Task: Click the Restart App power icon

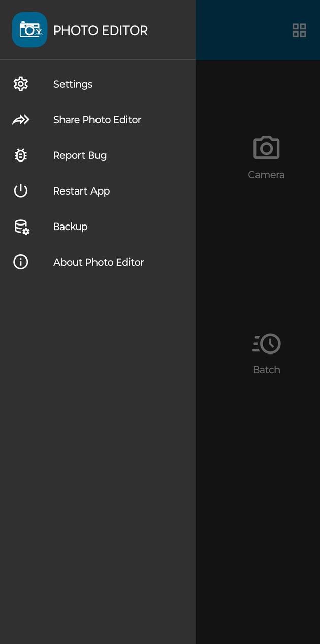Action: (20, 190)
